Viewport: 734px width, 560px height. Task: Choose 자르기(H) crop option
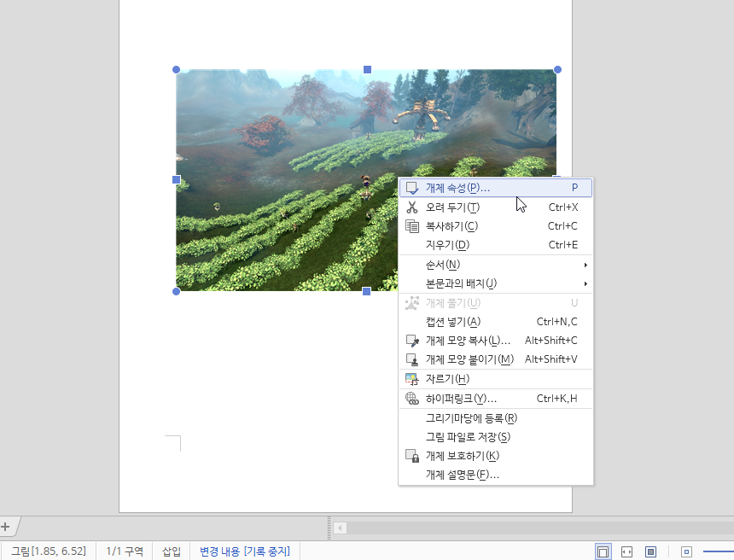pos(496,379)
